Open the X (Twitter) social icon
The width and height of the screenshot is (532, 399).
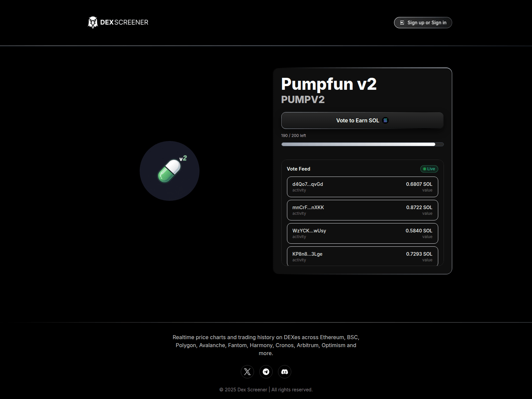(247, 372)
